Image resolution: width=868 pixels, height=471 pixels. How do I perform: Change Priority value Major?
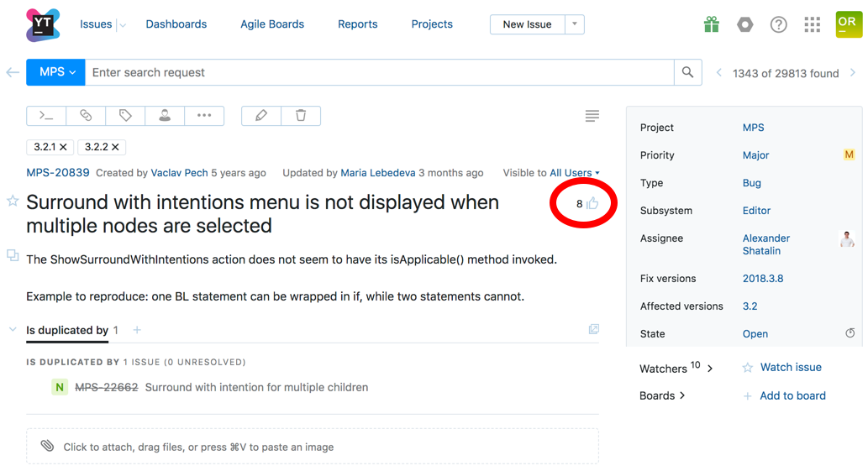(755, 154)
